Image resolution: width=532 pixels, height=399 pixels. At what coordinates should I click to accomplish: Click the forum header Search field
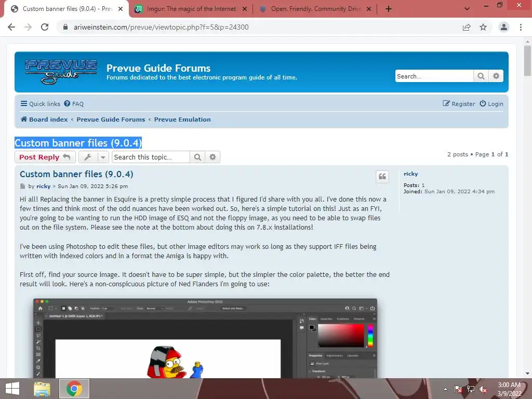point(434,76)
